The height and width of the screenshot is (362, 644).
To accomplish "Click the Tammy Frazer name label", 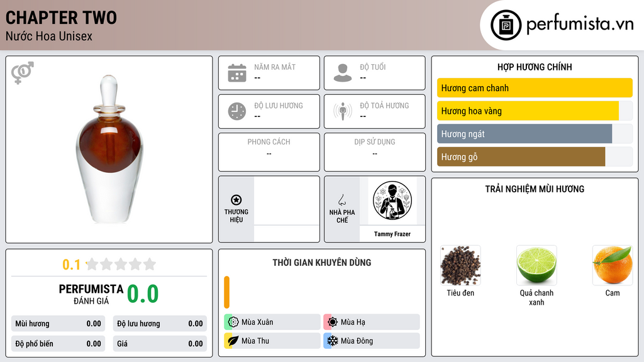I will tap(392, 234).
